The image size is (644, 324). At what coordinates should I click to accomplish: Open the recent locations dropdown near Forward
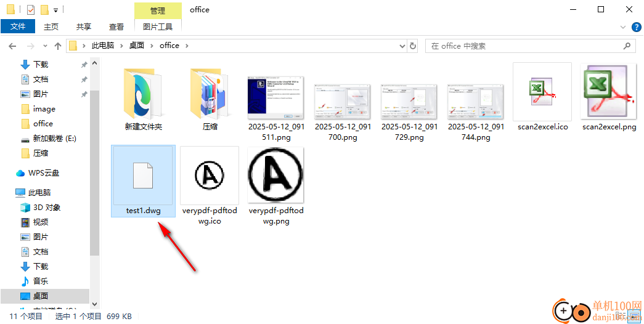click(x=45, y=46)
